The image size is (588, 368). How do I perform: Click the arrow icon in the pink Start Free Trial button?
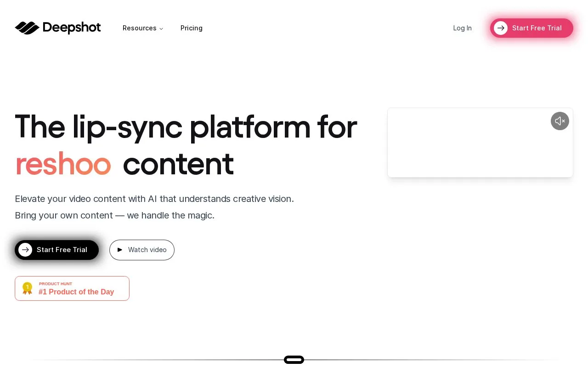coord(501,28)
